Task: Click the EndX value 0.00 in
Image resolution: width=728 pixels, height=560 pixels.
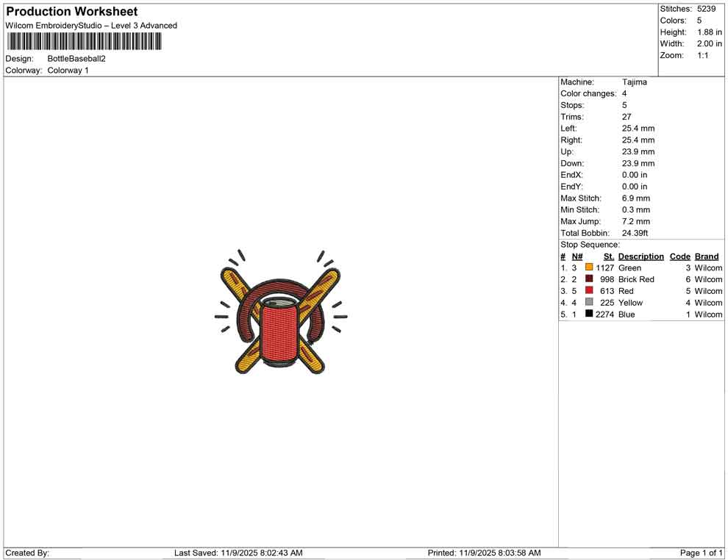Action: 635,175
